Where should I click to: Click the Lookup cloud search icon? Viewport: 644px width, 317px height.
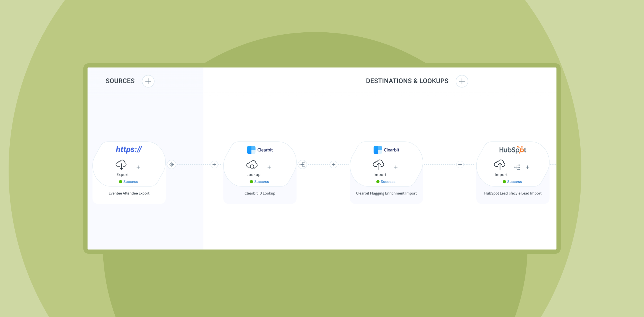click(252, 165)
